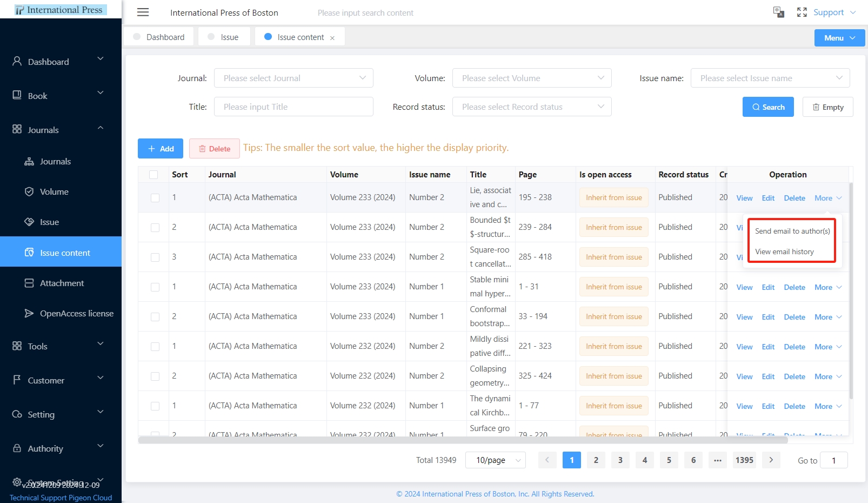Check the row with page 325 - 424

coord(155,376)
